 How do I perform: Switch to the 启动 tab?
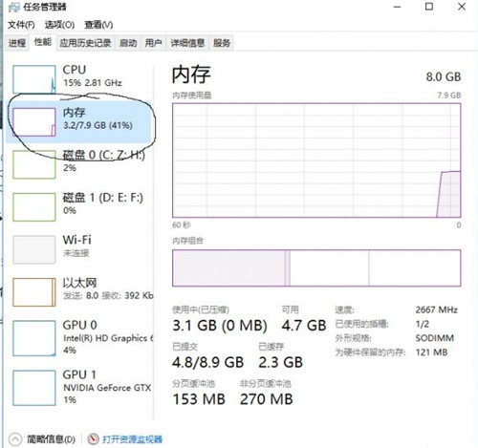tap(128, 43)
